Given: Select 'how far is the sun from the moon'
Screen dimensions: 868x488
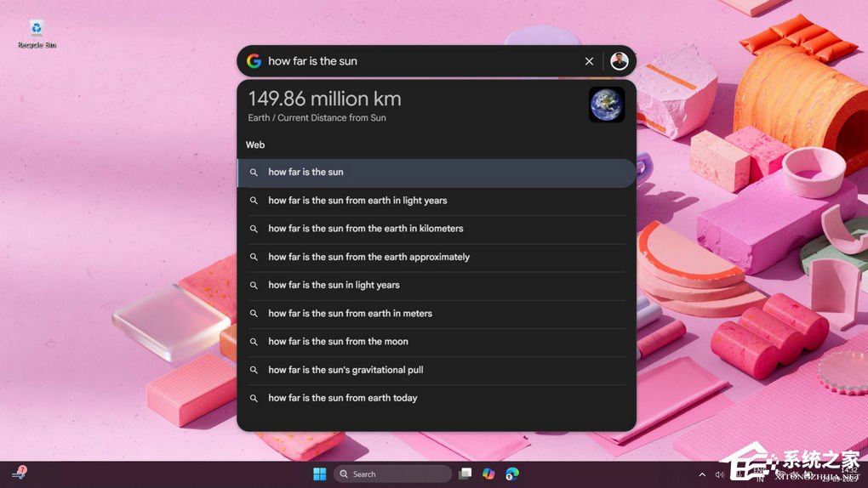Looking at the screenshot, I should 437,342.
